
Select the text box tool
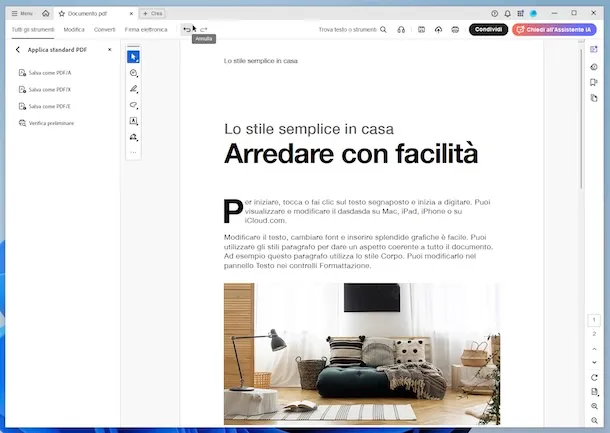pos(133,121)
